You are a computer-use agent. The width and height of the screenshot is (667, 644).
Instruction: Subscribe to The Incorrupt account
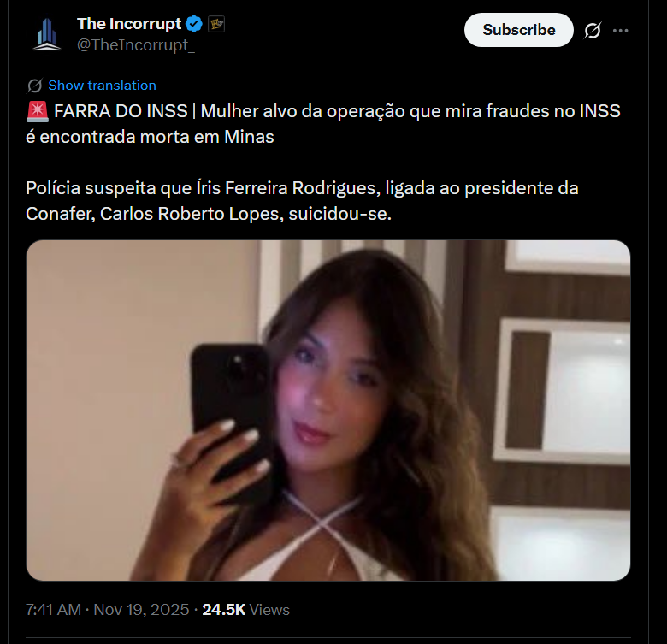pos(518,30)
